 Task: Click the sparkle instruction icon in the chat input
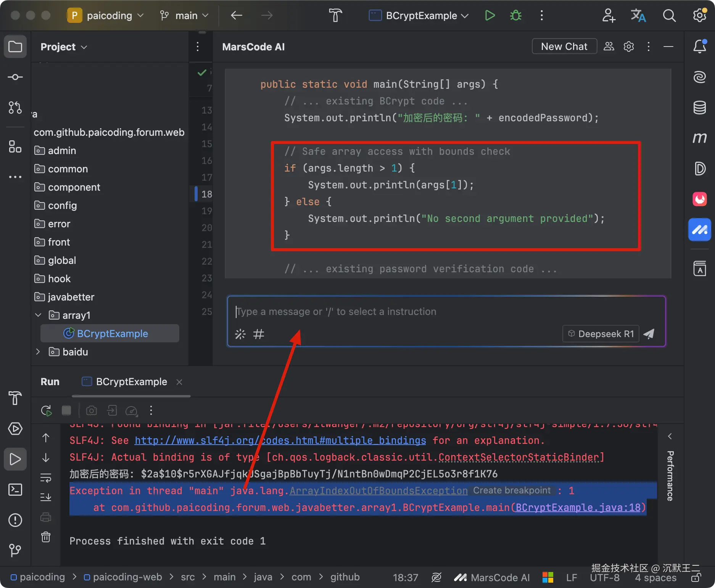pos(240,334)
